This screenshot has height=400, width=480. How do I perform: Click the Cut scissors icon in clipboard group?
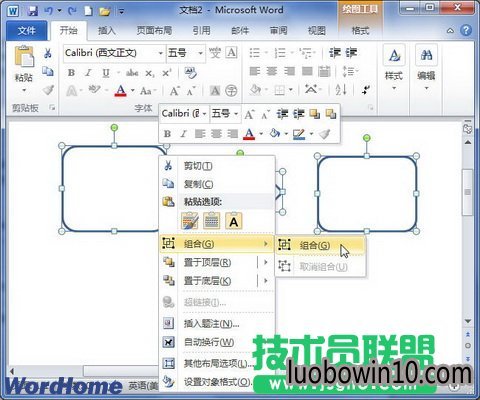[x=48, y=53]
